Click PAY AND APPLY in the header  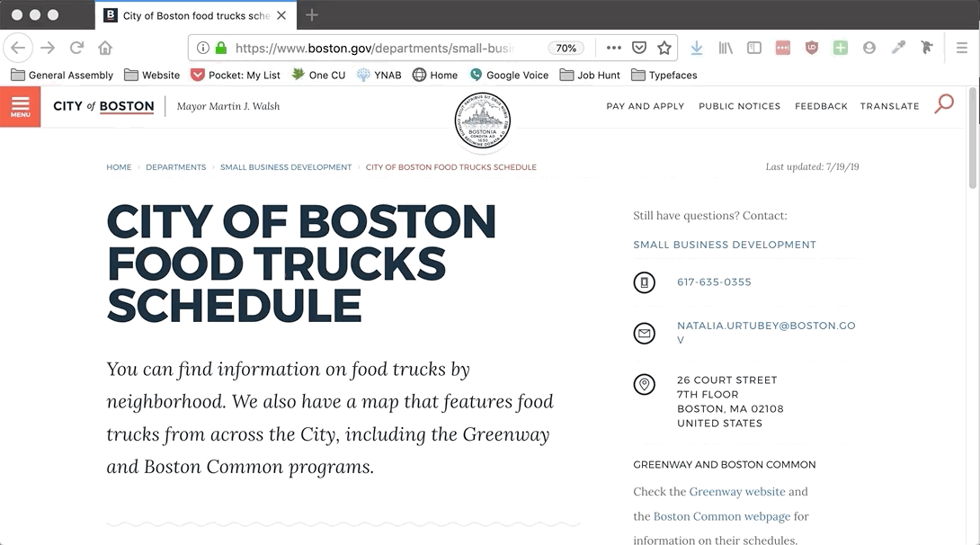645,106
